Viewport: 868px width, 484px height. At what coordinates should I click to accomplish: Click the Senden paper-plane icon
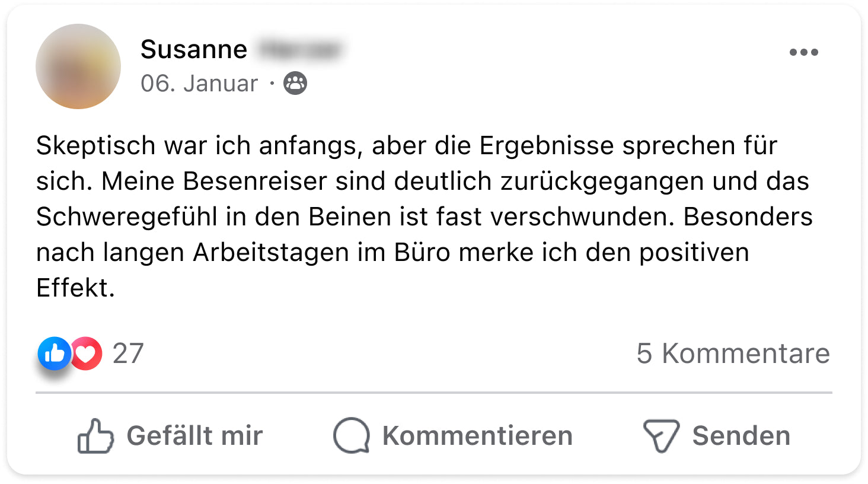tap(660, 436)
